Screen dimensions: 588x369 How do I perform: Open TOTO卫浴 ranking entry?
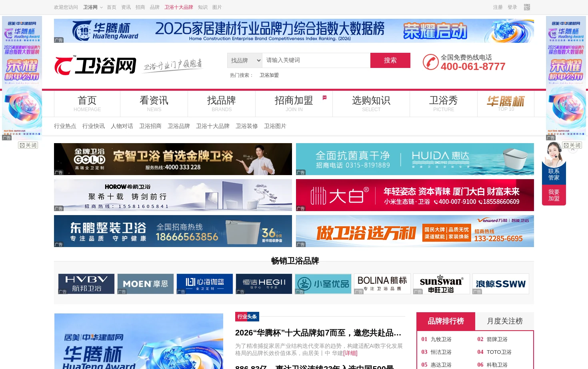click(499, 352)
